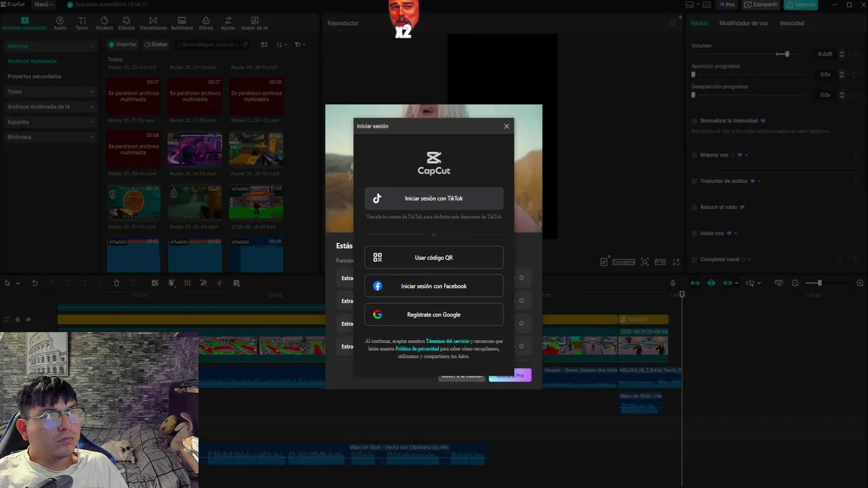Open the media sort order dropdown
Screen dimensions: 868x488
281,45
